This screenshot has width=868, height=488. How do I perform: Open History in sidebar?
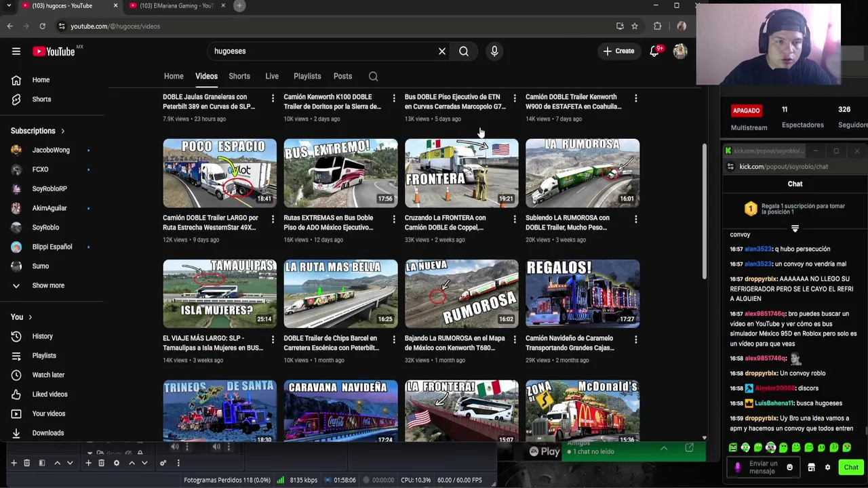coord(42,336)
